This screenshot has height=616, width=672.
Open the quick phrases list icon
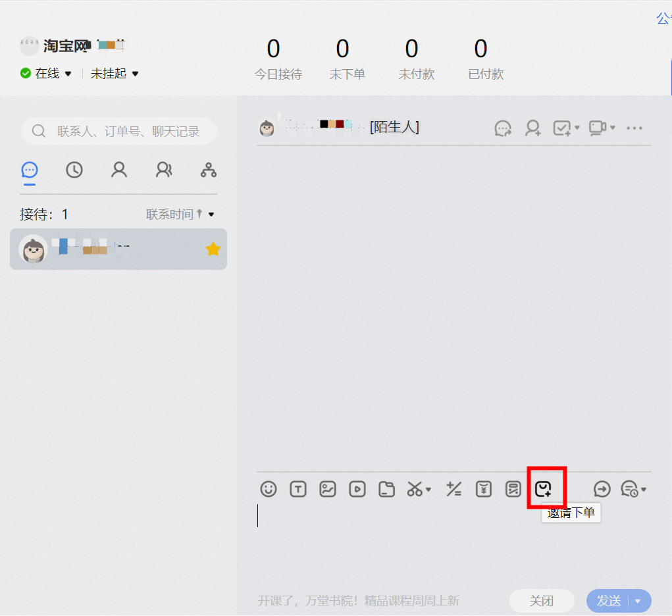tap(513, 489)
